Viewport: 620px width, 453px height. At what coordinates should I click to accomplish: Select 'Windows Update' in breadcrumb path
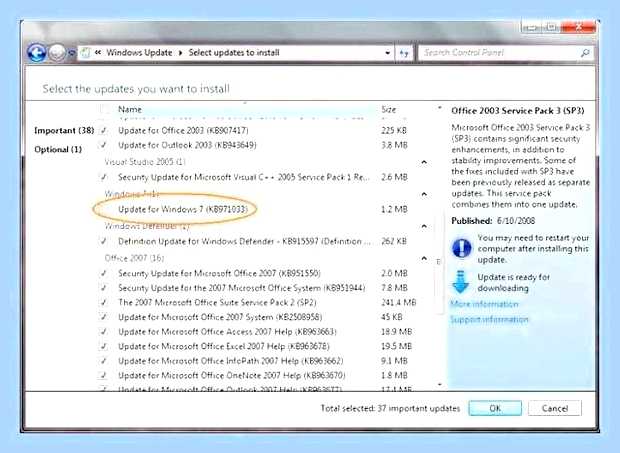point(139,53)
